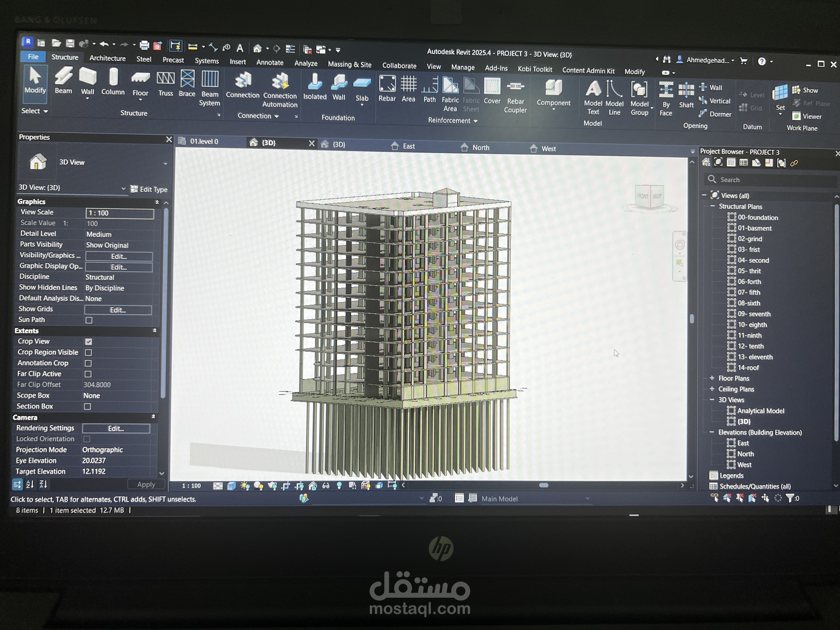Open the 00-foundation structural plan

pos(757,217)
